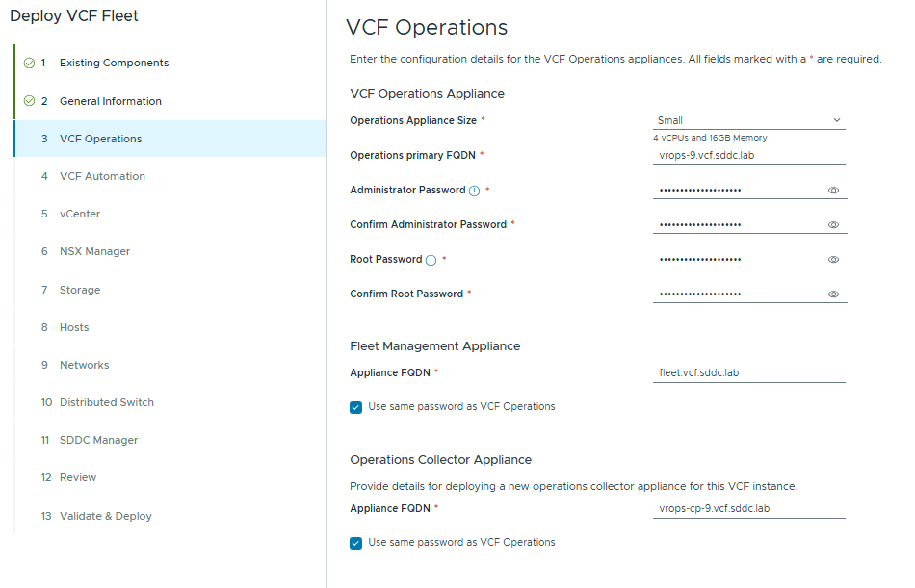915x588 pixels.
Task: Uncheck Fleet Management same password checkbox
Action: coord(356,407)
